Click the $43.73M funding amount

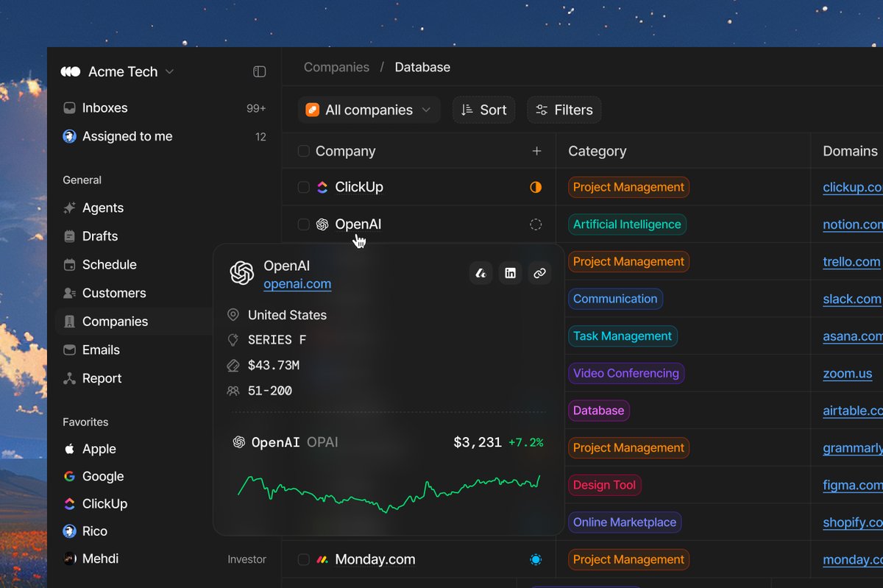273,365
